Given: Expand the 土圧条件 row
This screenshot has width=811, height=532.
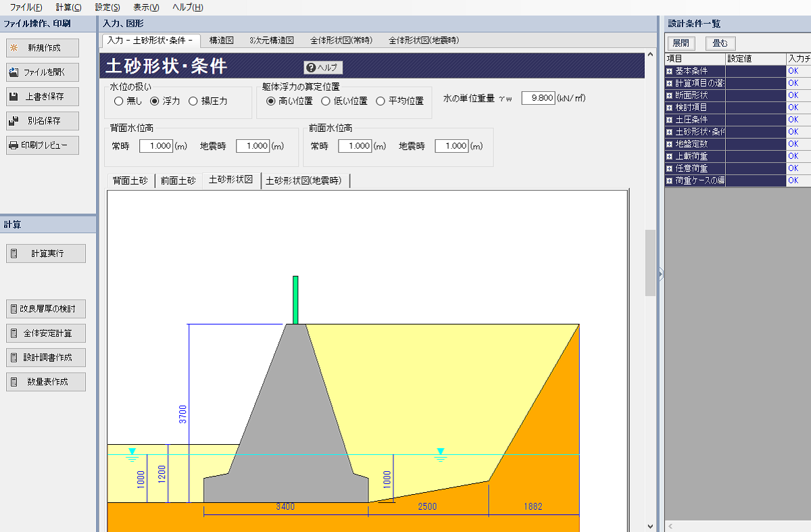Looking at the screenshot, I should point(669,120).
